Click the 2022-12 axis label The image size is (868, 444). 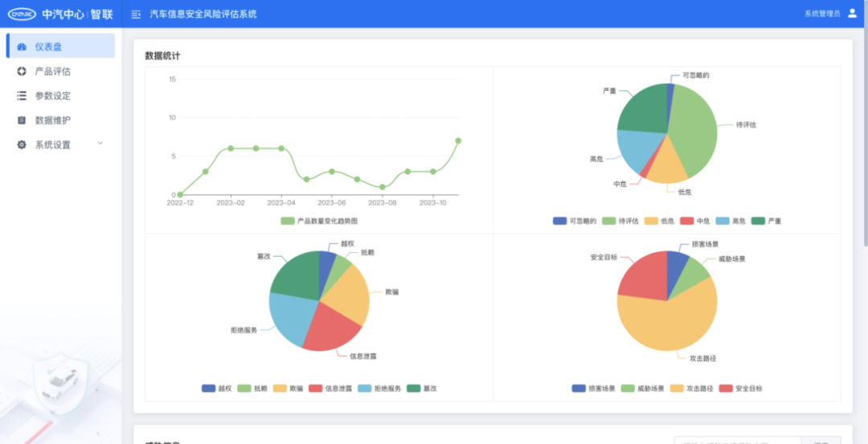[181, 203]
